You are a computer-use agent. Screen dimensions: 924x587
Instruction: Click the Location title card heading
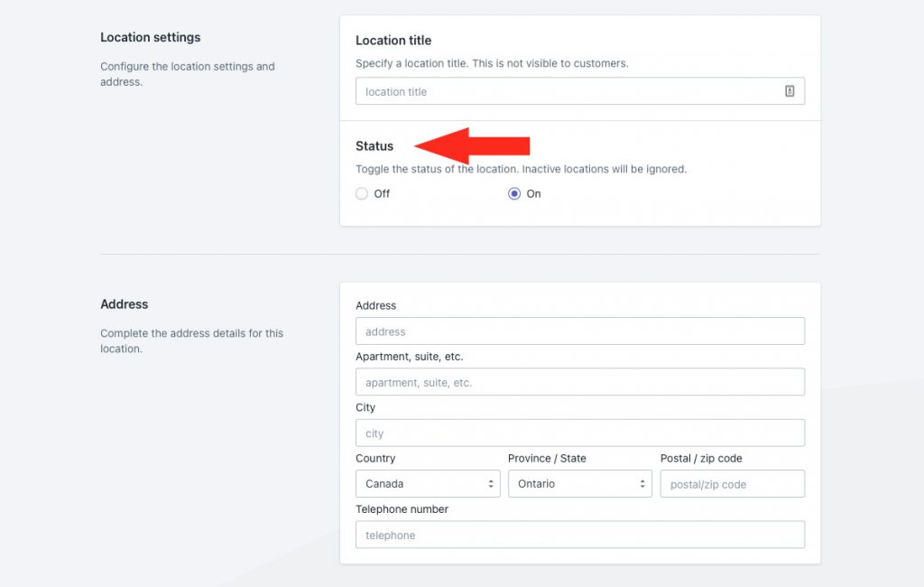(393, 40)
